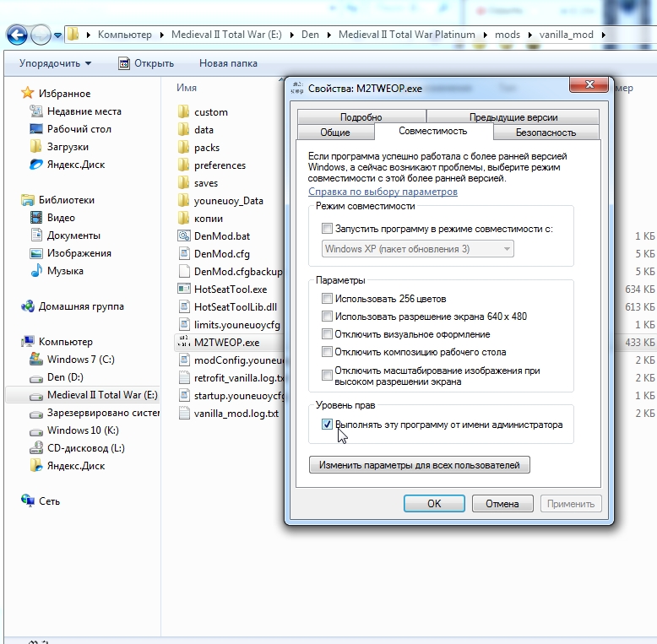Click the Музыка library icon
657x644 pixels.
coord(36,270)
